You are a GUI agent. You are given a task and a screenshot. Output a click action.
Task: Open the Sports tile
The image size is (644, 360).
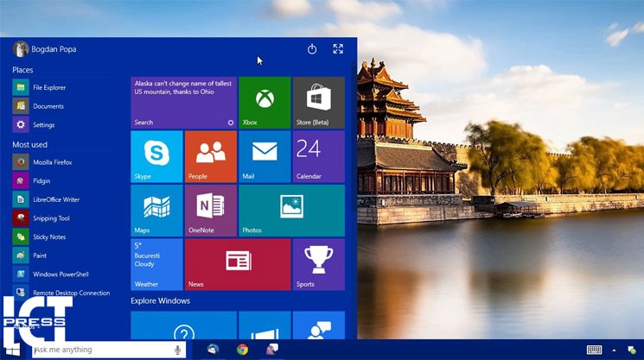point(318,264)
